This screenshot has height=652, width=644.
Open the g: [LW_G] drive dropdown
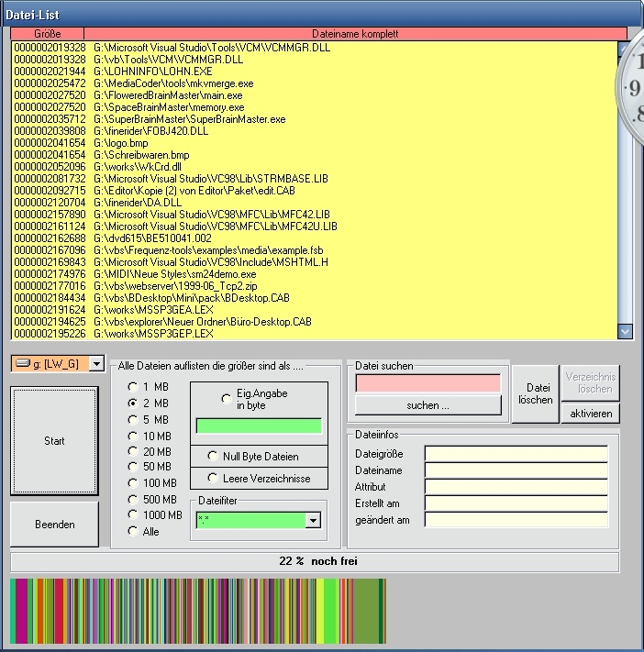pos(96,364)
